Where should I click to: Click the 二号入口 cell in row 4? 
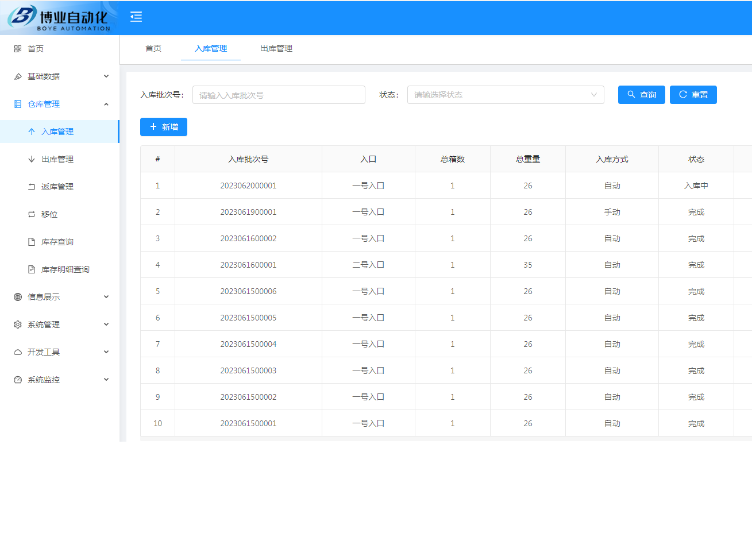(368, 265)
